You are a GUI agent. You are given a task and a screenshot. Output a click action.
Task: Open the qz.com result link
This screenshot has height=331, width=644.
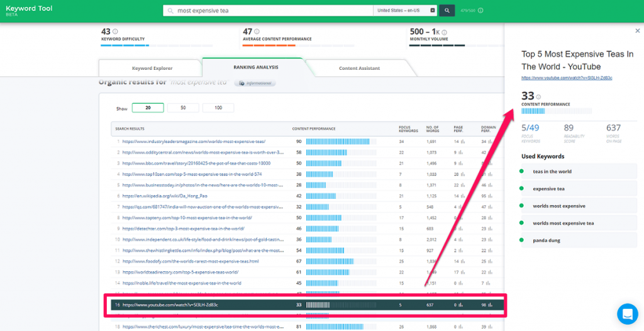203,207
